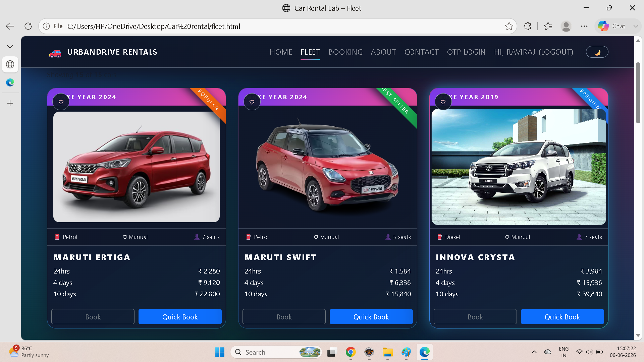Favorite the Maruti Ertiga heart icon
This screenshot has width=644, height=362.
61,102
